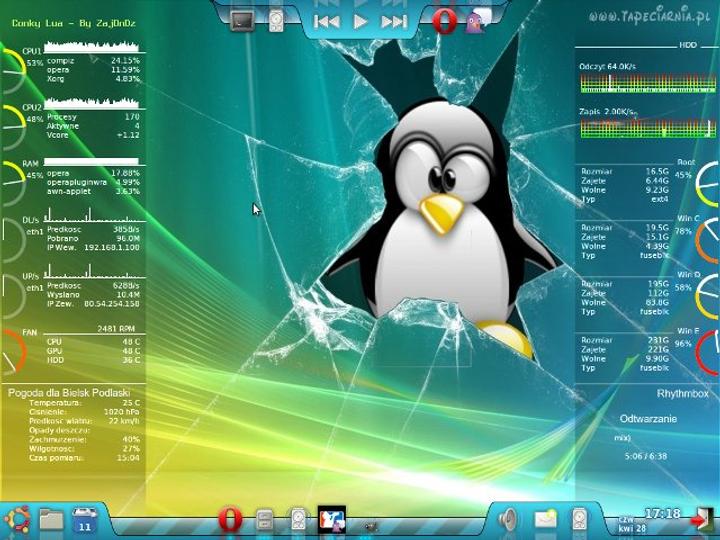Click the compiz 24.15% process row
Screen dimensions: 720x540
[x=93, y=61]
